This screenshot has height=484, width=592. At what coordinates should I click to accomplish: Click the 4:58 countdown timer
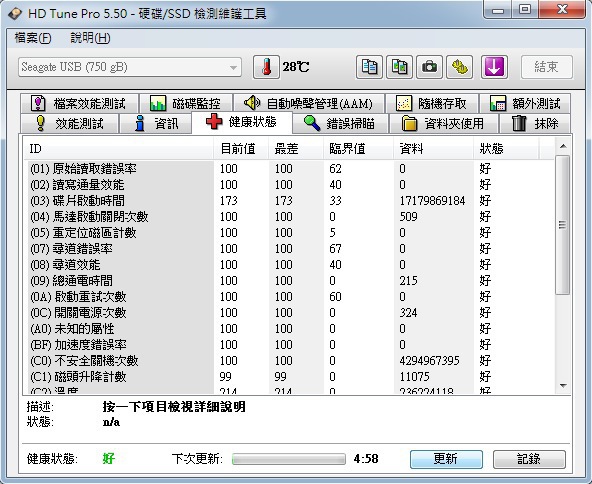pos(366,459)
